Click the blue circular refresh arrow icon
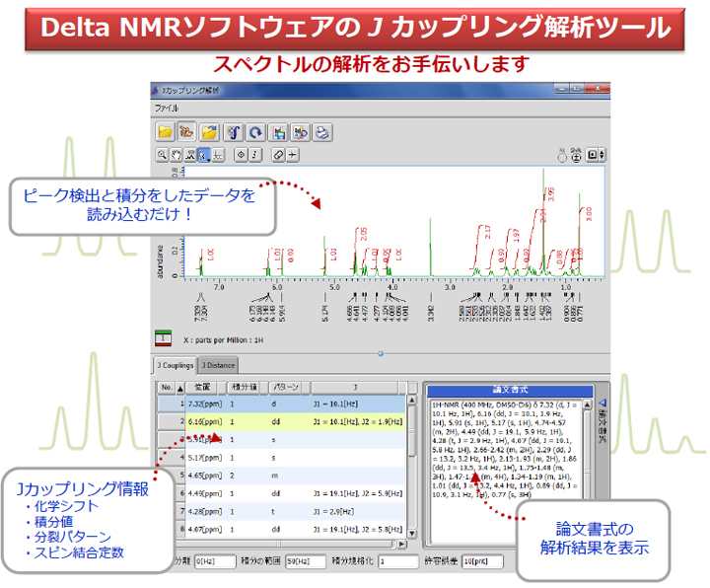This screenshot has width=710, height=588. click(x=255, y=132)
